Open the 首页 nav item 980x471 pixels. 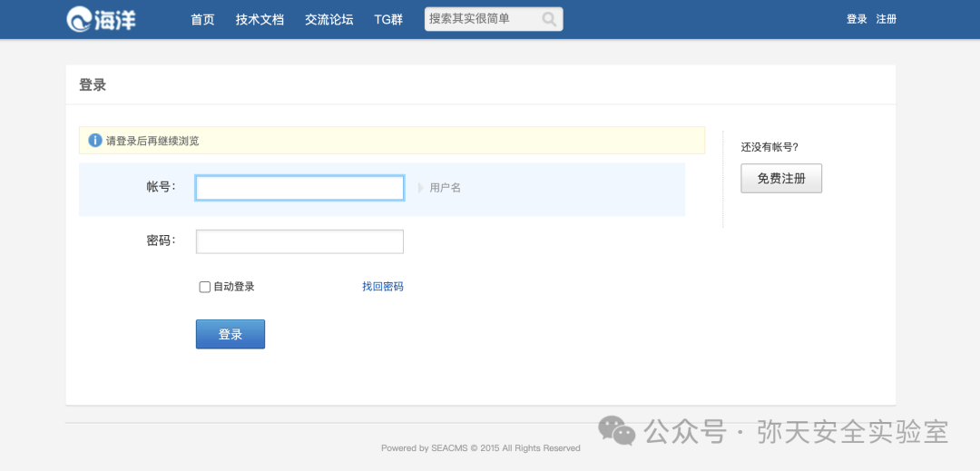202,19
